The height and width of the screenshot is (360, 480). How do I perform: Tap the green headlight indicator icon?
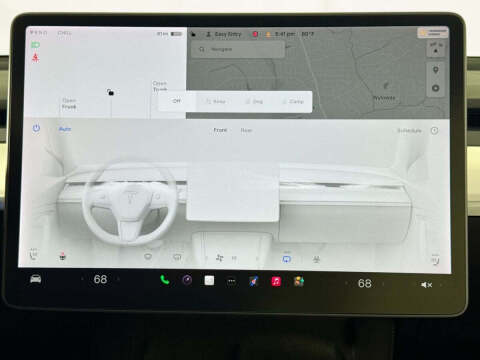35,45
